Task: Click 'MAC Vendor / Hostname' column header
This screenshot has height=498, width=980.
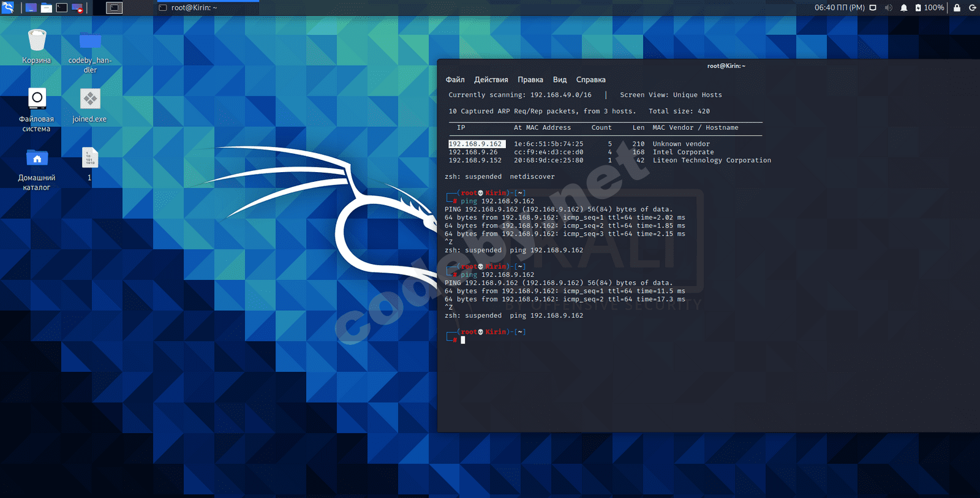Action: [695, 127]
